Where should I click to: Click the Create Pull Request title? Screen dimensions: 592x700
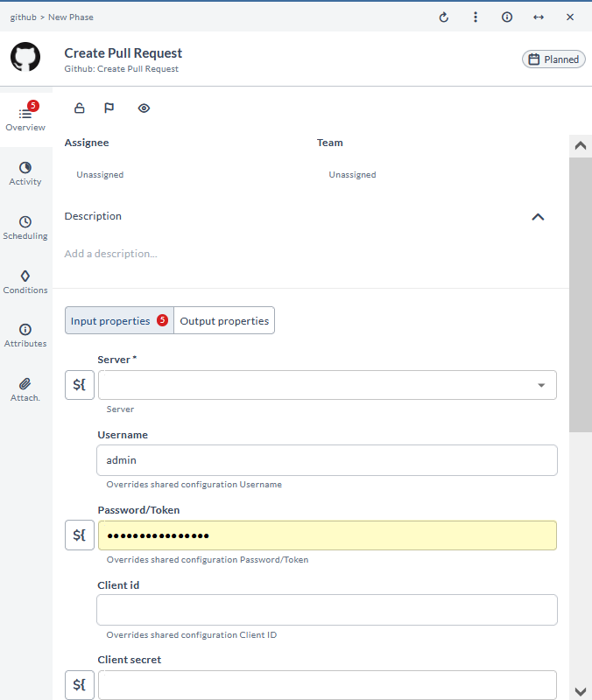[123, 53]
